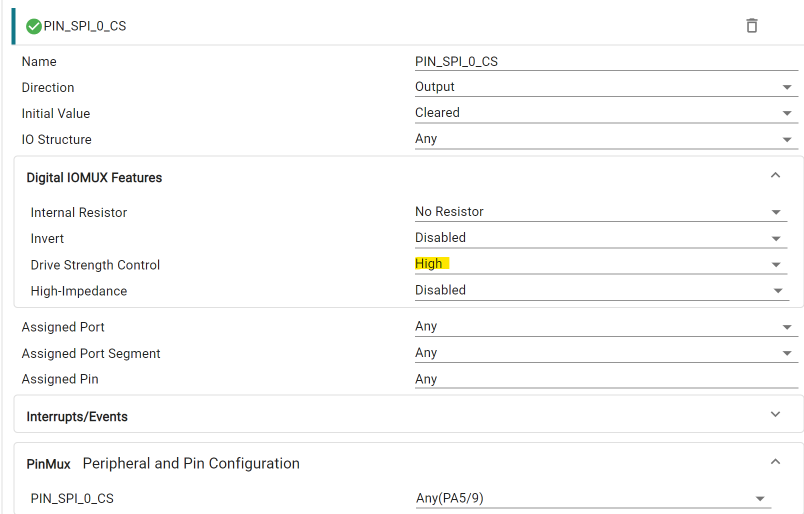Delete the PIN_SPI_0_CS instance with trash icon

(752, 26)
